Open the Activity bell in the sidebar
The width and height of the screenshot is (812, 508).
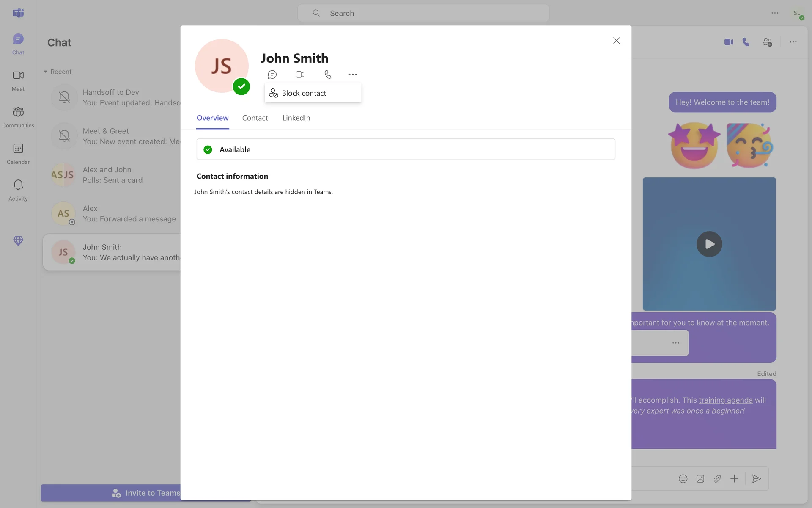[x=18, y=190]
